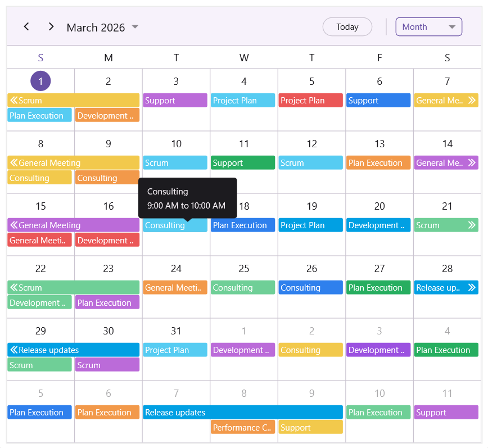The image size is (488, 448).
Task: Click the General Meeting event on March 24
Action: click(175, 287)
